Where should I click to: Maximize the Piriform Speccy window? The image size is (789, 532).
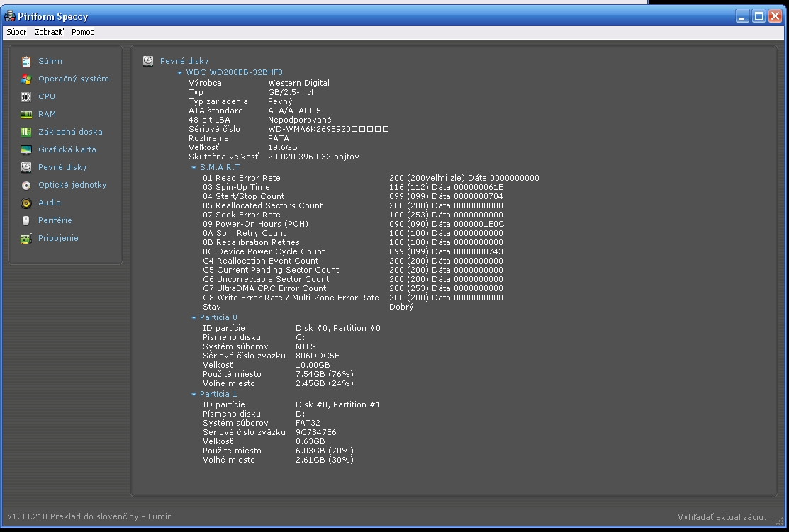click(x=759, y=16)
